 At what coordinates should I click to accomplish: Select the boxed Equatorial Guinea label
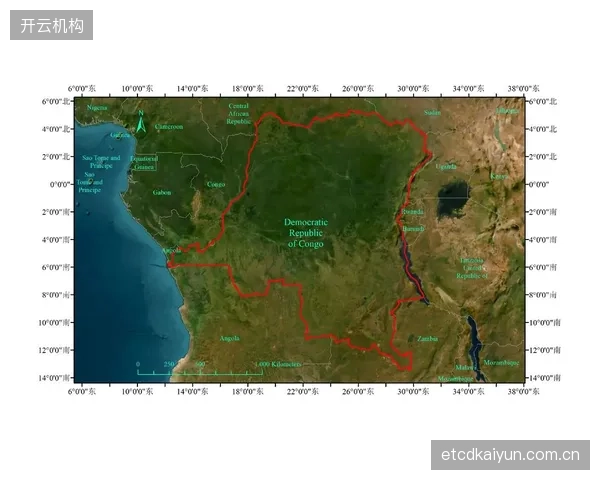coord(144,163)
